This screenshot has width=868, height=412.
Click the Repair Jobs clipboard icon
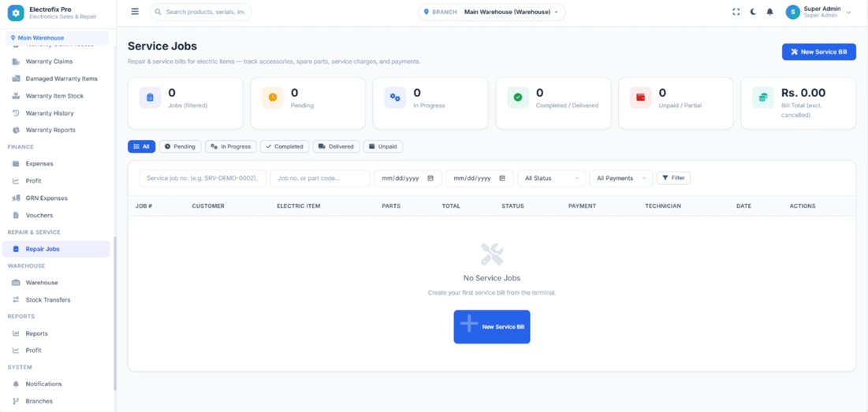(x=16, y=249)
